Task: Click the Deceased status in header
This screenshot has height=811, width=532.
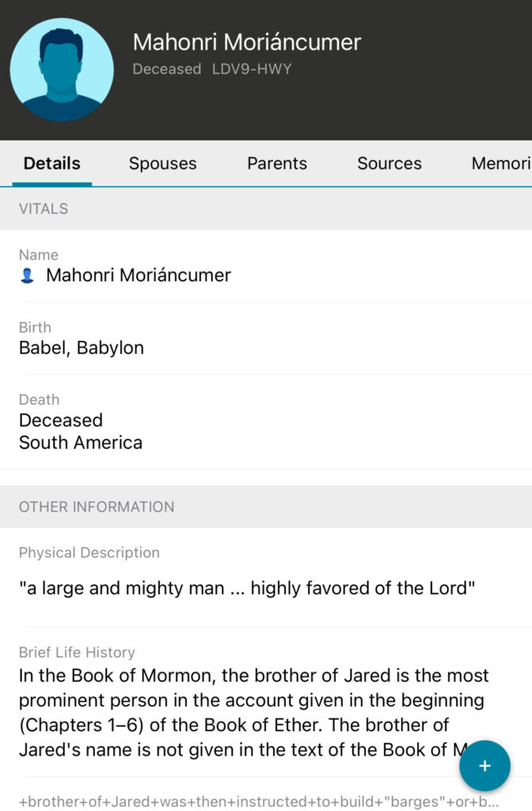Action: tap(167, 69)
